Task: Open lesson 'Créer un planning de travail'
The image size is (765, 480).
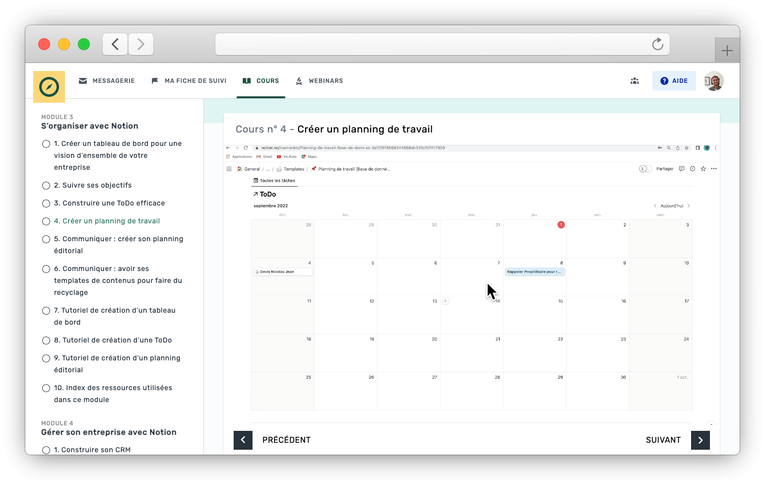Action: coord(107,221)
